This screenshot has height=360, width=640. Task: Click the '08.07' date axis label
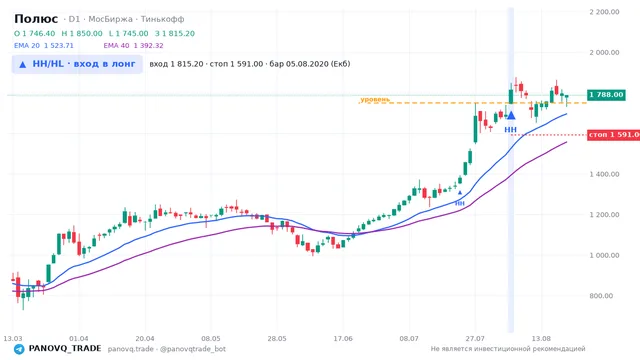point(409,338)
